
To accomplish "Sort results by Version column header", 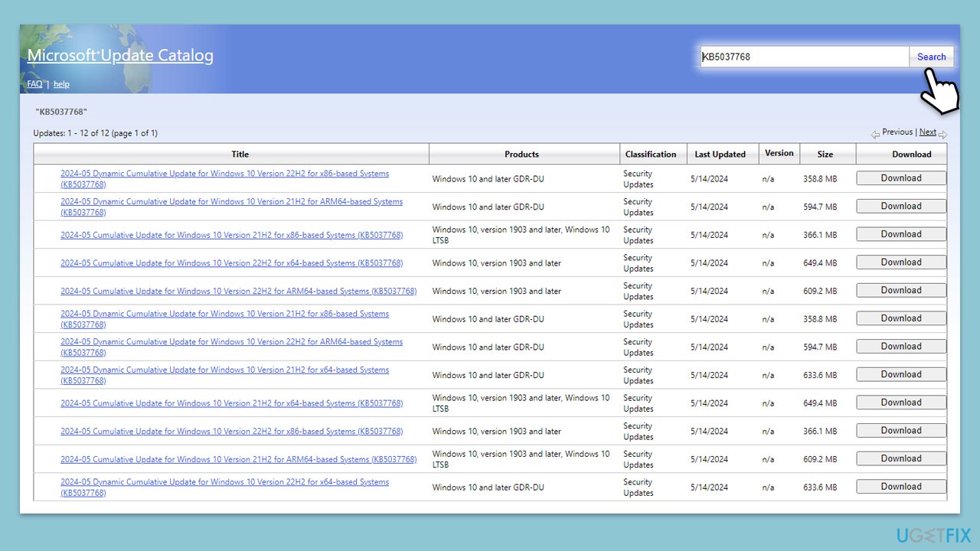I will click(779, 153).
